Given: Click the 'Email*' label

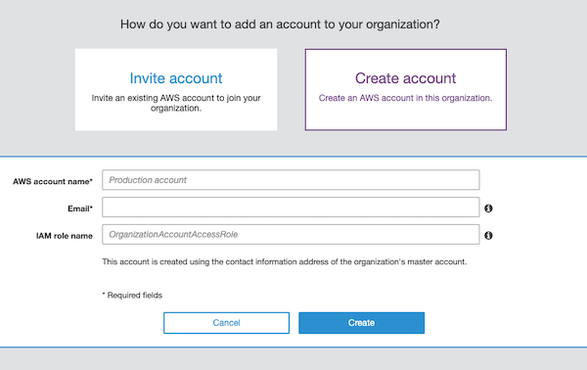Looking at the screenshot, I should pyautogui.click(x=80, y=209).
